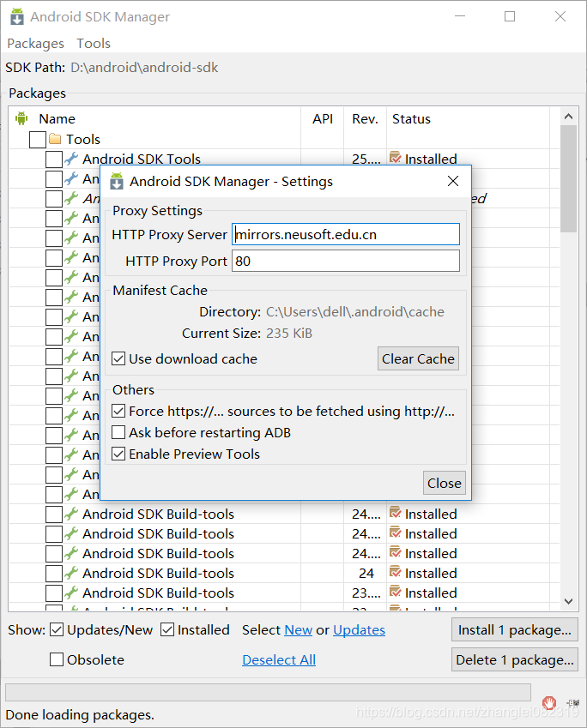The height and width of the screenshot is (728, 587).
Task: Click the log icon in the status bar
Action: point(572,703)
